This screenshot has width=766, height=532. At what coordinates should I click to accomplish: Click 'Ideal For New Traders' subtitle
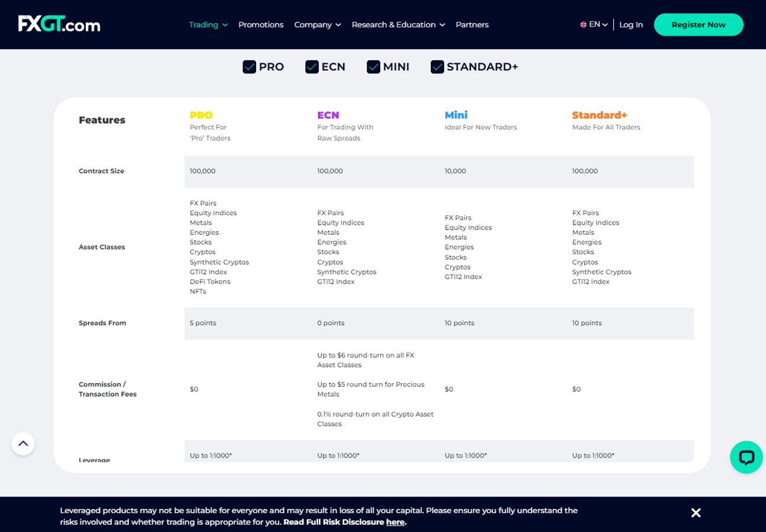click(x=481, y=127)
